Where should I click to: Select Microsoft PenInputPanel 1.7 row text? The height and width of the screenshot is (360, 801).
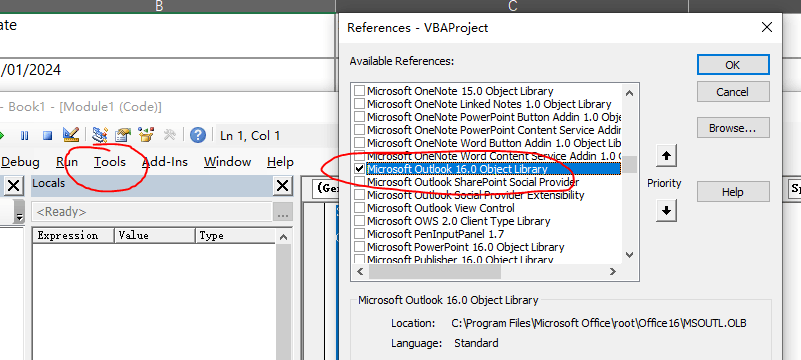(435, 234)
